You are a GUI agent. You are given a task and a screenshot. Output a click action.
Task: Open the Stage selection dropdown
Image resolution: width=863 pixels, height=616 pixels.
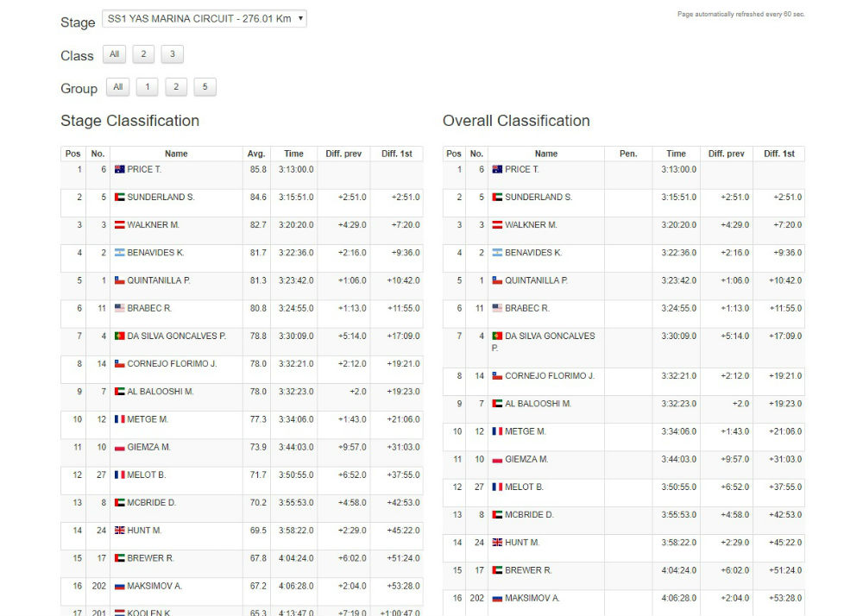(204, 19)
